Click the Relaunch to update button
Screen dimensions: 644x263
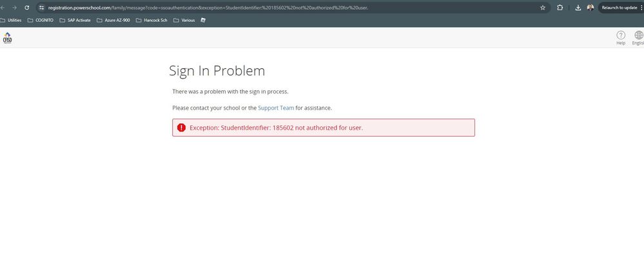(x=619, y=8)
